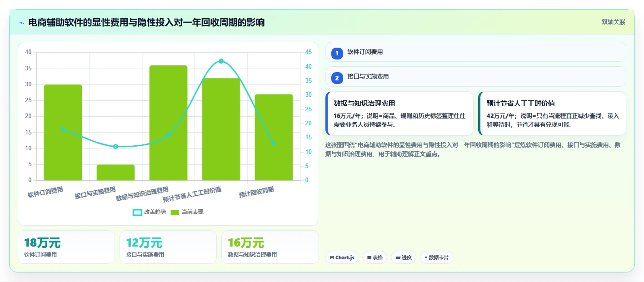Click the 数据与知识治理费用 x-axis label

tap(142, 193)
